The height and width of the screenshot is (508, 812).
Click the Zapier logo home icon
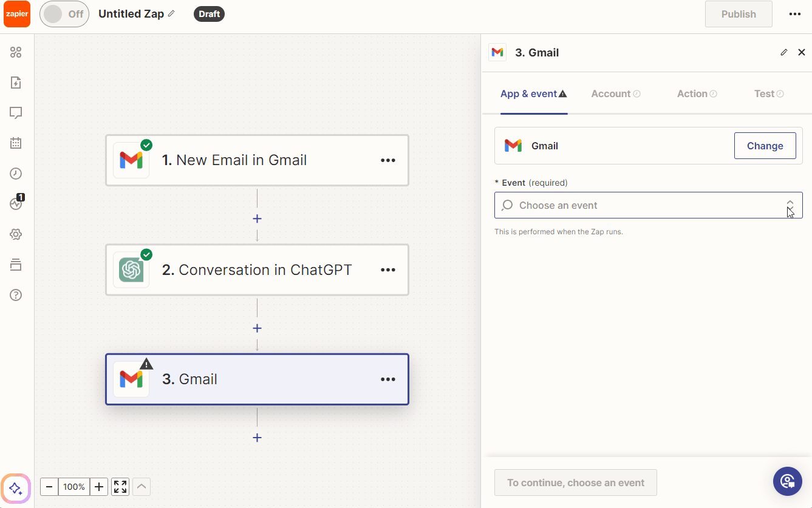click(x=17, y=14)
